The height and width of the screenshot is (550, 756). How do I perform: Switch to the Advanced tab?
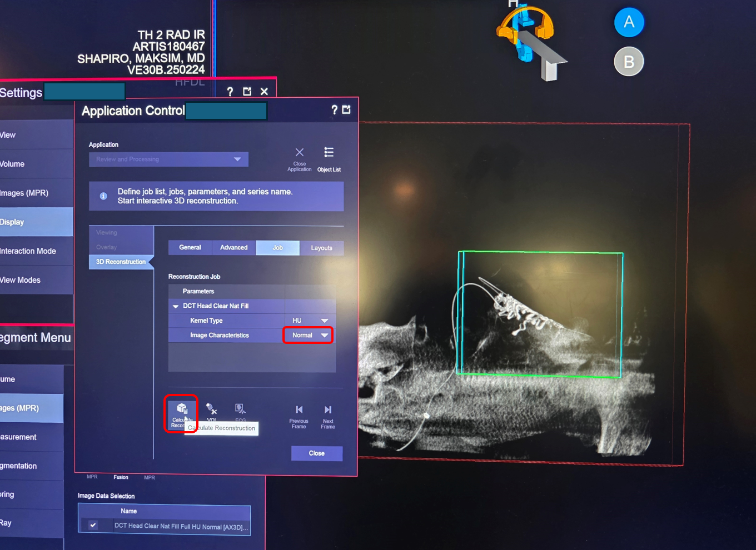[x=233, y=248]
